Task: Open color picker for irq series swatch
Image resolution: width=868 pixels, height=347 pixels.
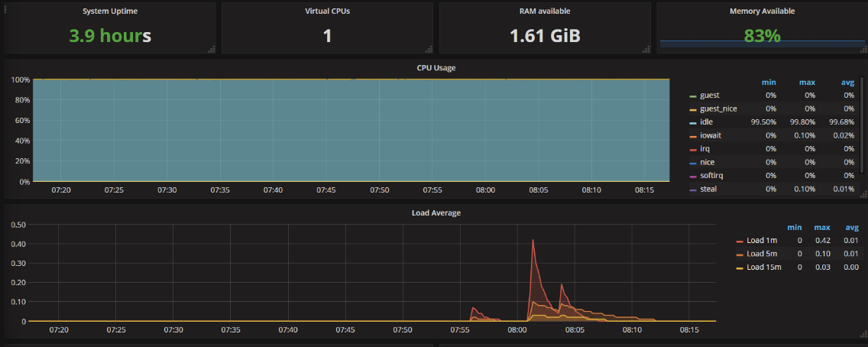Action: (692, 150)
